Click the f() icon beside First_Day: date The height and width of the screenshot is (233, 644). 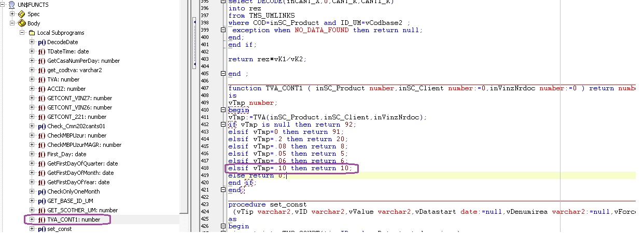point(42,154)
